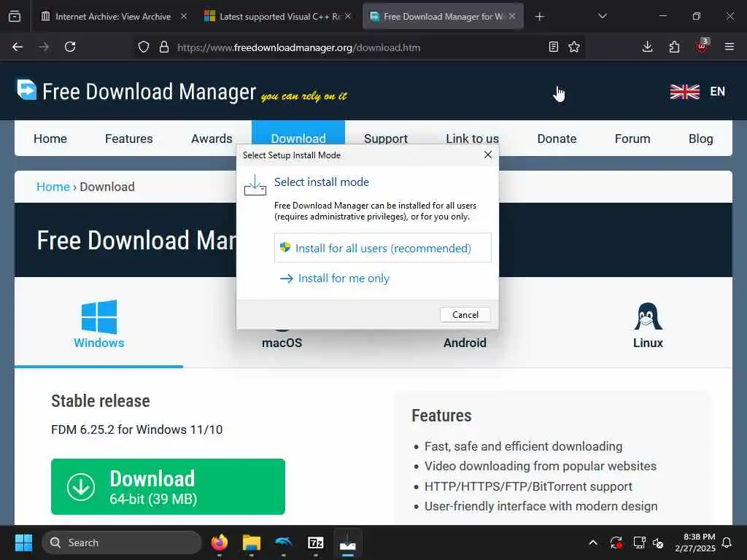The width and height of the screenshot is (747, 560).
Task: Open the Windows Start menu
Action: pyautogui.click(x=23, y=542)
